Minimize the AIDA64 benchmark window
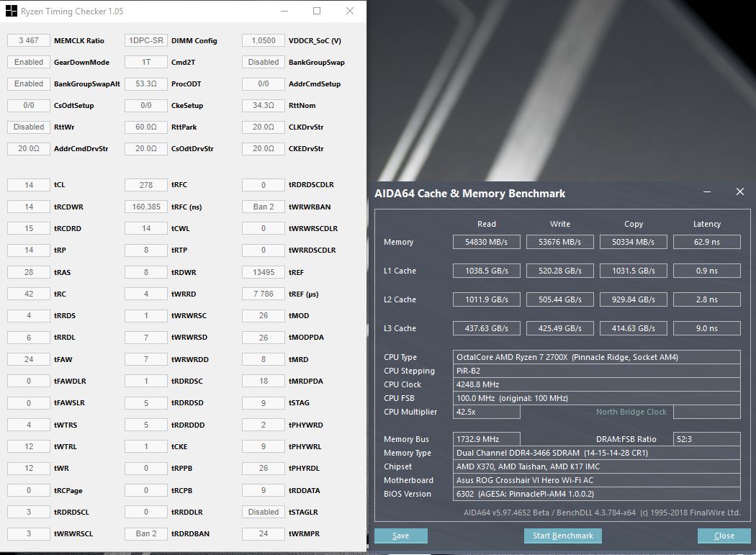The width and height of the screenshot is (756, 555). pos(707,192)
